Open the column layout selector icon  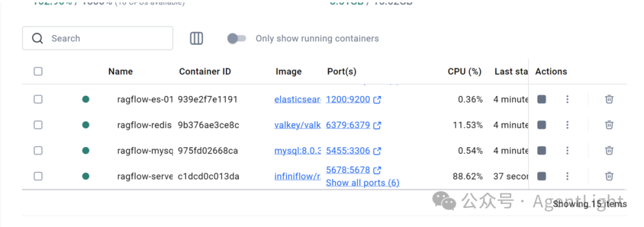196,39
